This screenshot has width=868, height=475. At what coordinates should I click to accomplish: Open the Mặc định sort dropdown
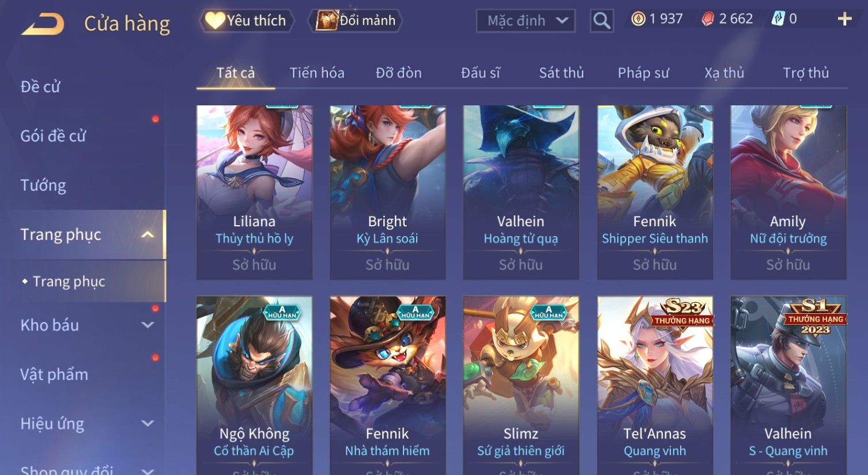[x=526, y=21]
